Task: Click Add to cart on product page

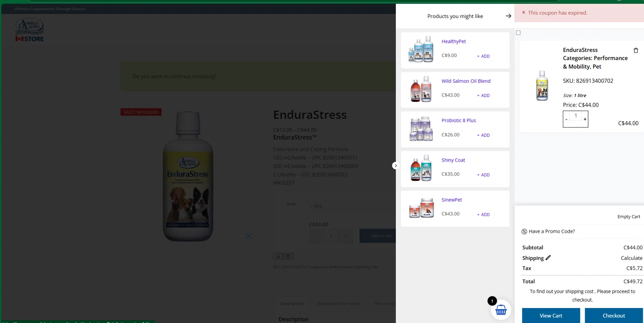Action: (x=378, y=235)
